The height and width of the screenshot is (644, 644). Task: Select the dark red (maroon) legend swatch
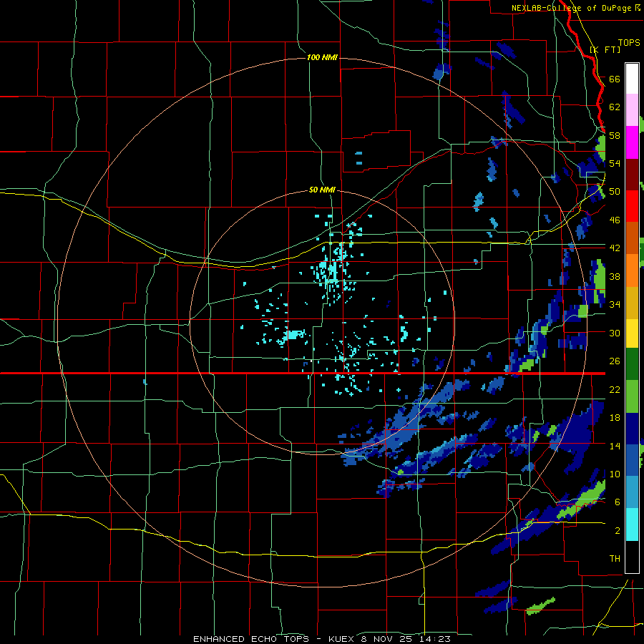point(632,175)
